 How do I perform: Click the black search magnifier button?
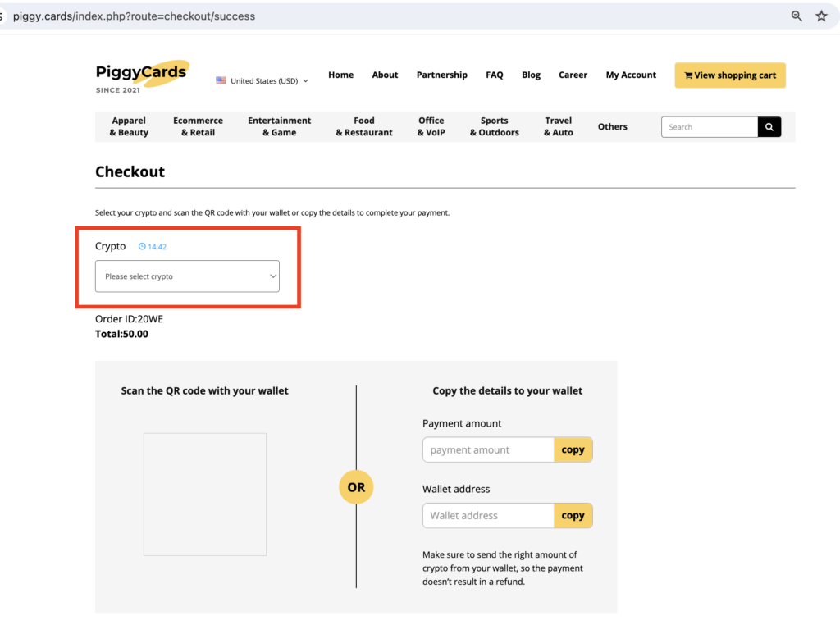coord(769,127)
